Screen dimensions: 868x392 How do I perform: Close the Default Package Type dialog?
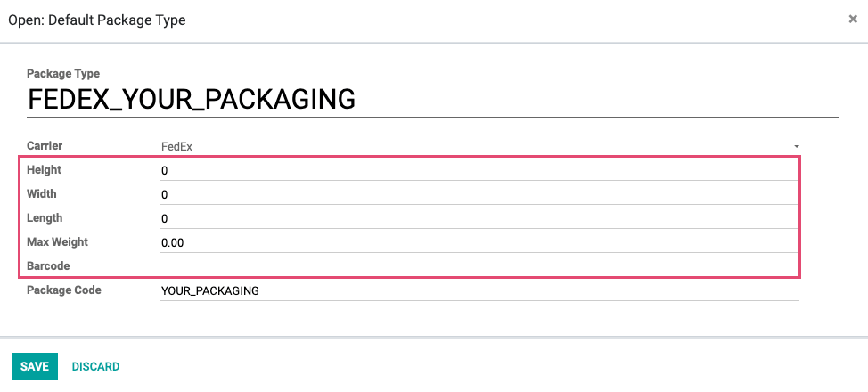[x=853, y=20]
